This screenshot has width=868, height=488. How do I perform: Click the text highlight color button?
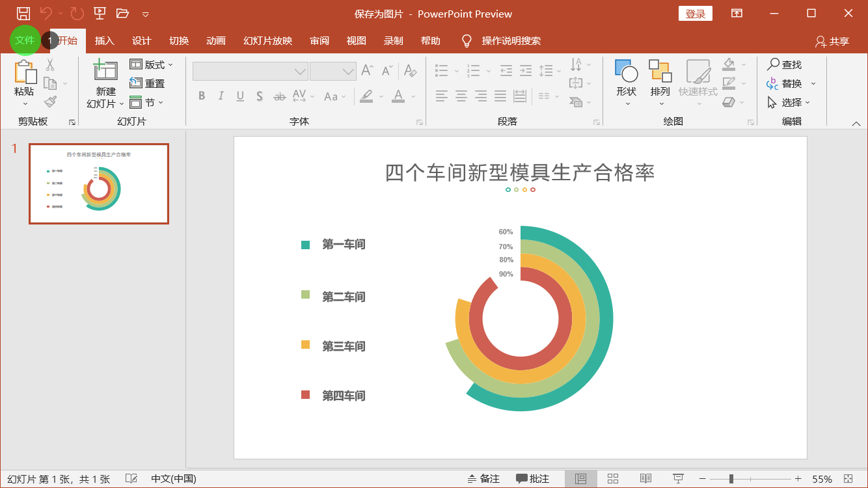(366, 96)
